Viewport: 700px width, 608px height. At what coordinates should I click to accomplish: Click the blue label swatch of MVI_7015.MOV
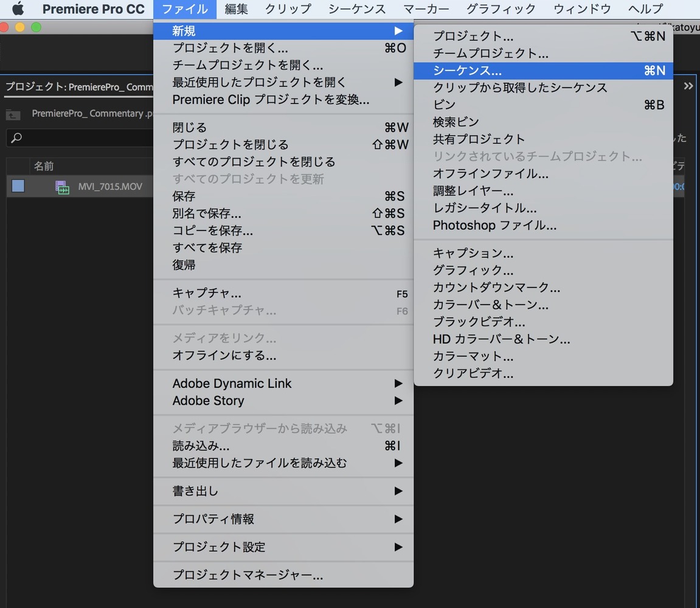click(18, 187)
